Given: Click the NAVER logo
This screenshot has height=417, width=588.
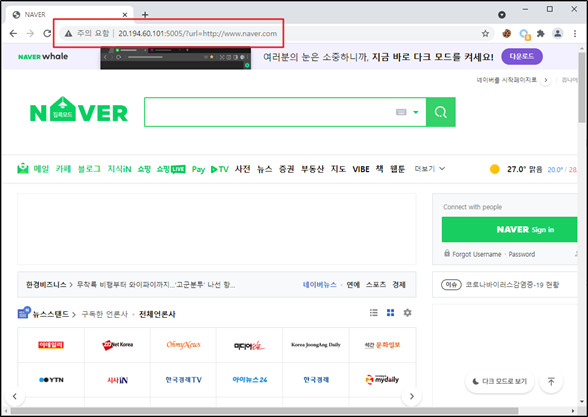Looking at the screenshot, I should pyautogui.click(x=79, y=110).
